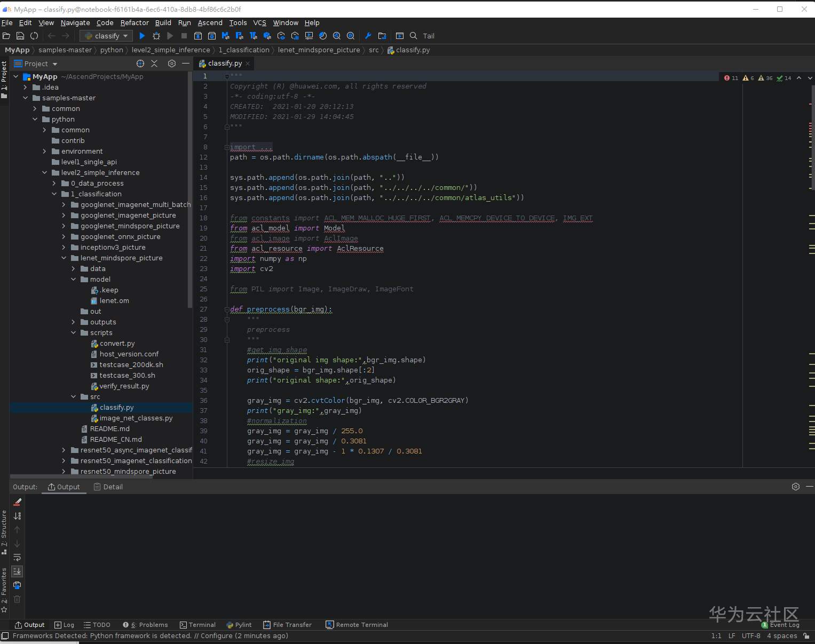The height and width of the screenshot is (644, 815).
Task: Click the wrench settings icon in toolbar
Action: 368,36
